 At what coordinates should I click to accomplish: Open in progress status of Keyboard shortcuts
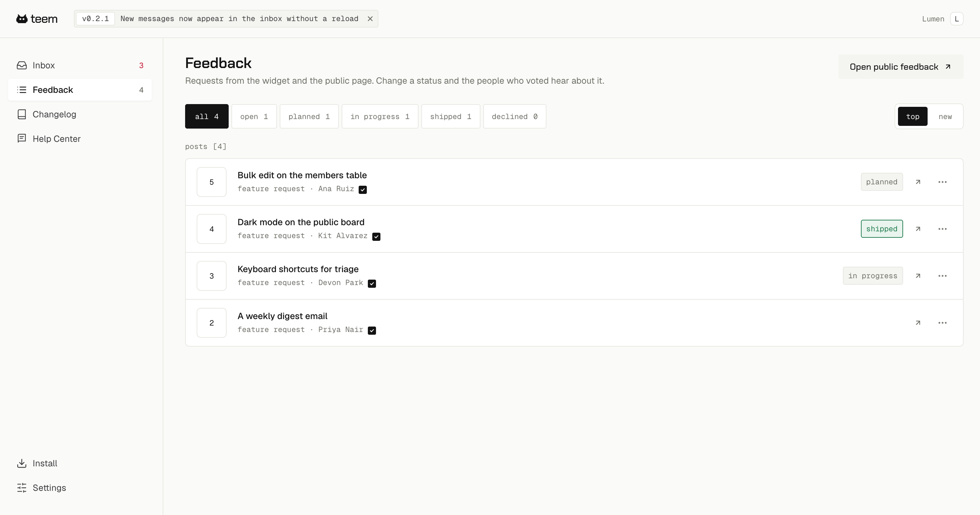[x=873, y=276]
